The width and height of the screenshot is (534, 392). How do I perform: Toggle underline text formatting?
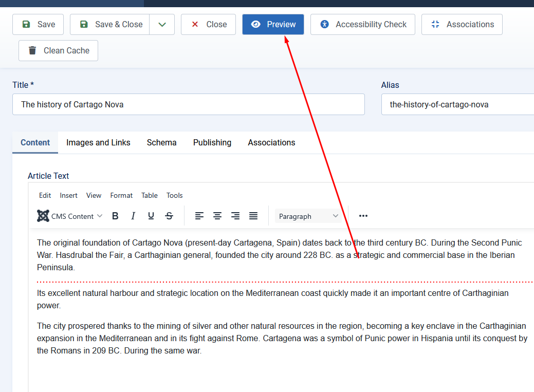(151, 216)
